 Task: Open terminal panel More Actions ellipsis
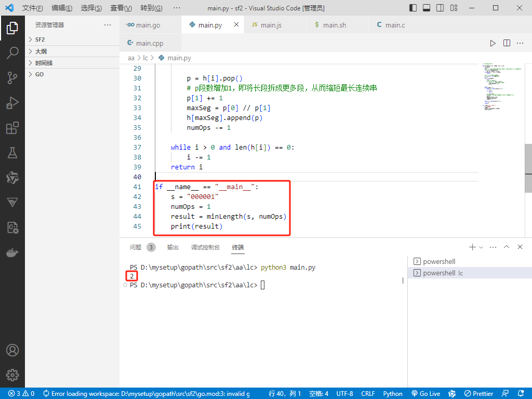(x=493, y=247)
